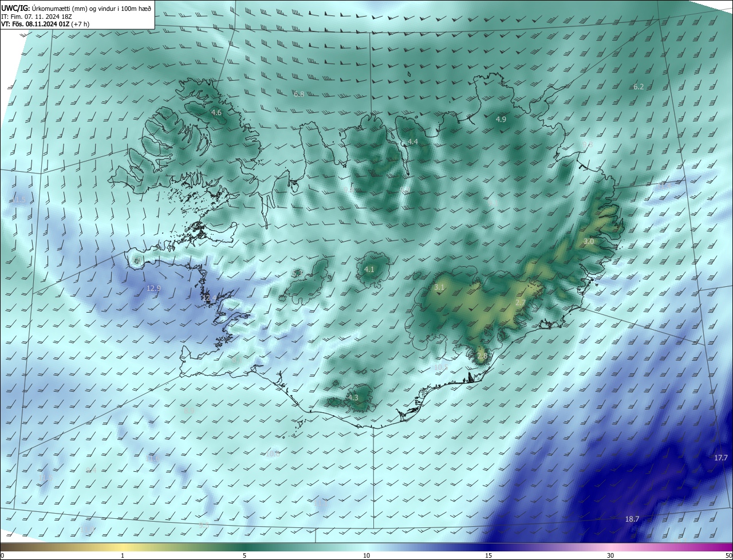Click the 4.1 value on the glacier

369,269
